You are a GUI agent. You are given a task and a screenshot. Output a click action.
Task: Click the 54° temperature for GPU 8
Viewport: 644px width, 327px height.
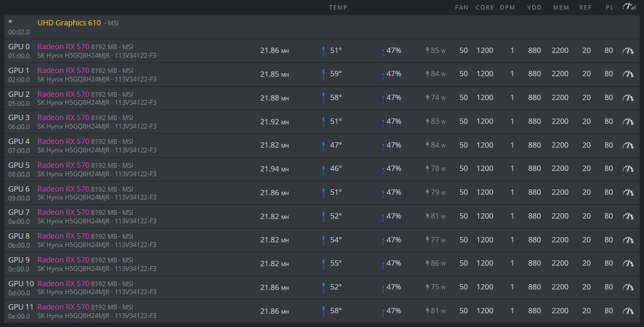(x=336, y=240)
